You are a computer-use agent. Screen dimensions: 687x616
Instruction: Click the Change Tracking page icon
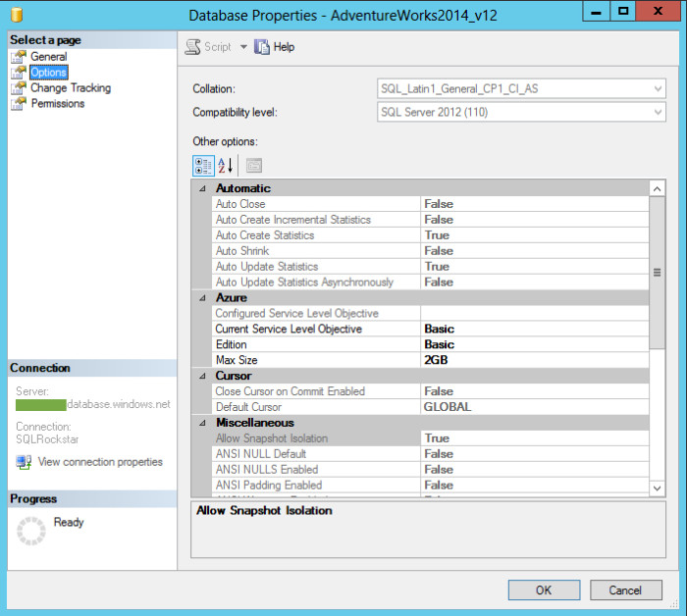(19, 87)
